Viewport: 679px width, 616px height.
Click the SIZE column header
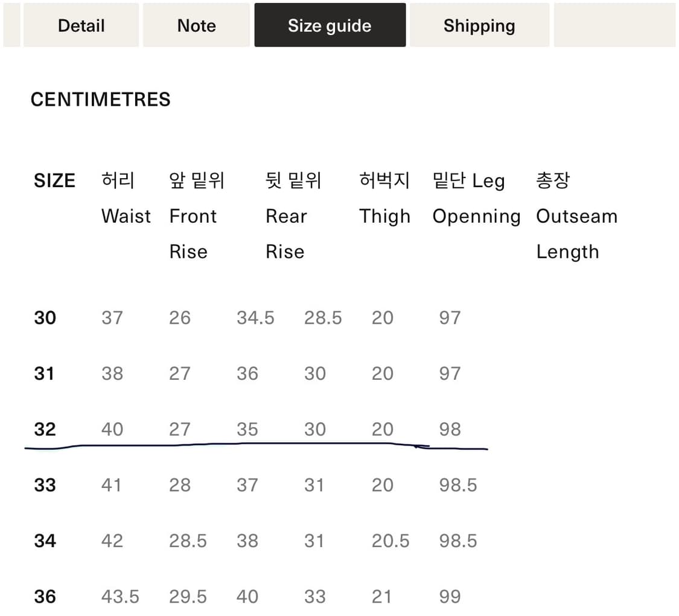pos(54,181)
